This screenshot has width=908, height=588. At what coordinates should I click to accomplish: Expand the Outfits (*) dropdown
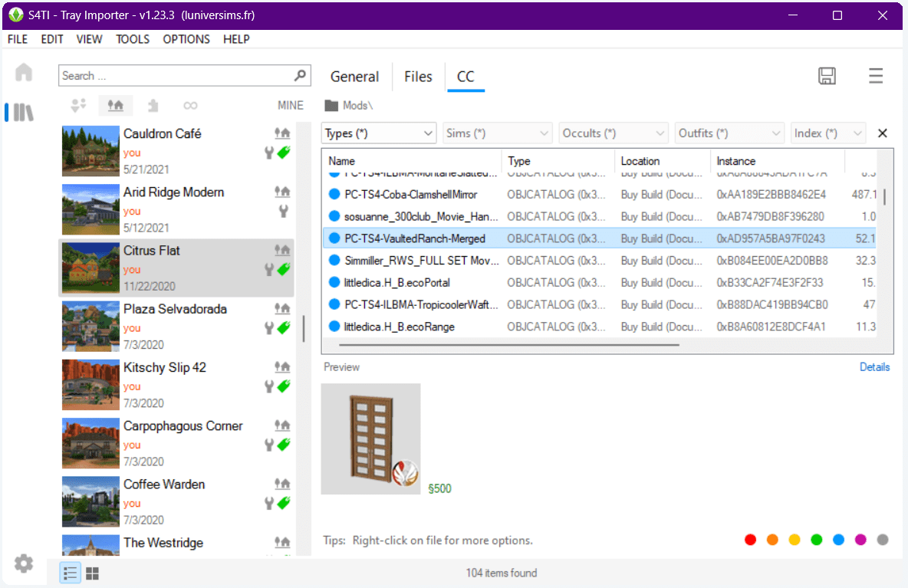729,133
